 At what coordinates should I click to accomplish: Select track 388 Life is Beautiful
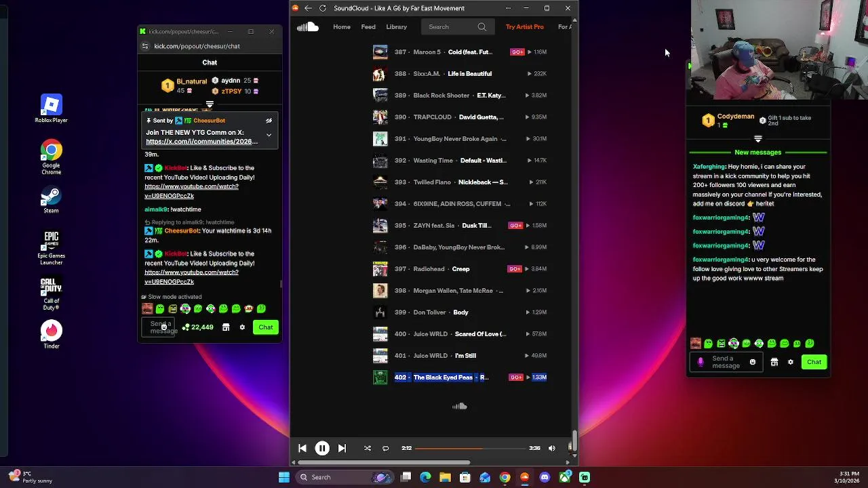point(460,74)
